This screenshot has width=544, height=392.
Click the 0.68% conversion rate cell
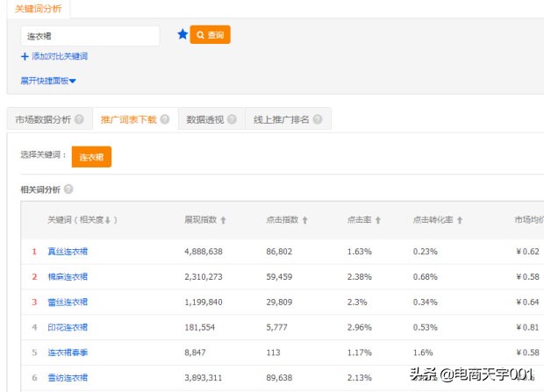(425, 277)
